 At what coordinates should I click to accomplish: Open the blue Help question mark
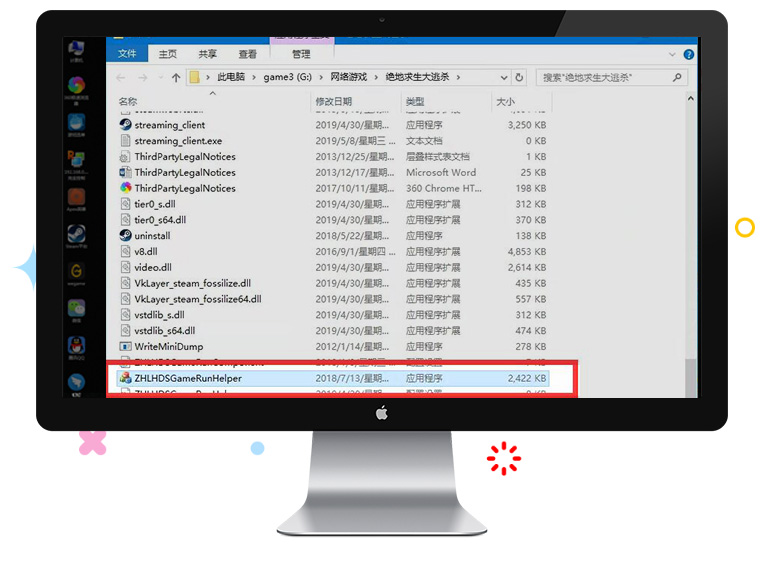(689, 54)
